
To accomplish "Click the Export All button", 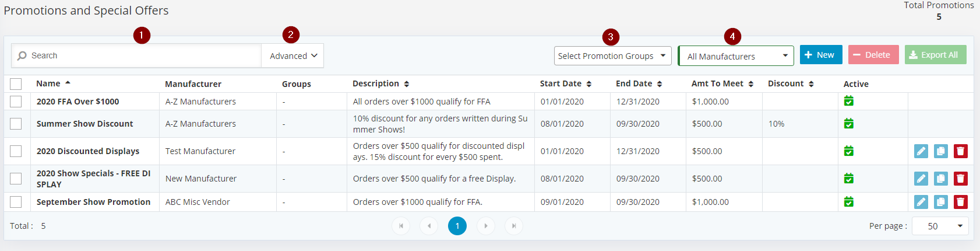I will point(935,55).
